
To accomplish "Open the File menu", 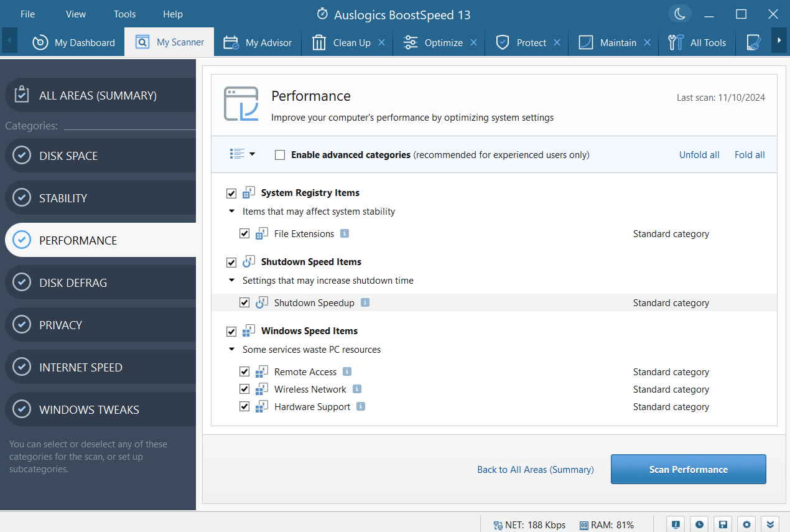I will point(27,14).
